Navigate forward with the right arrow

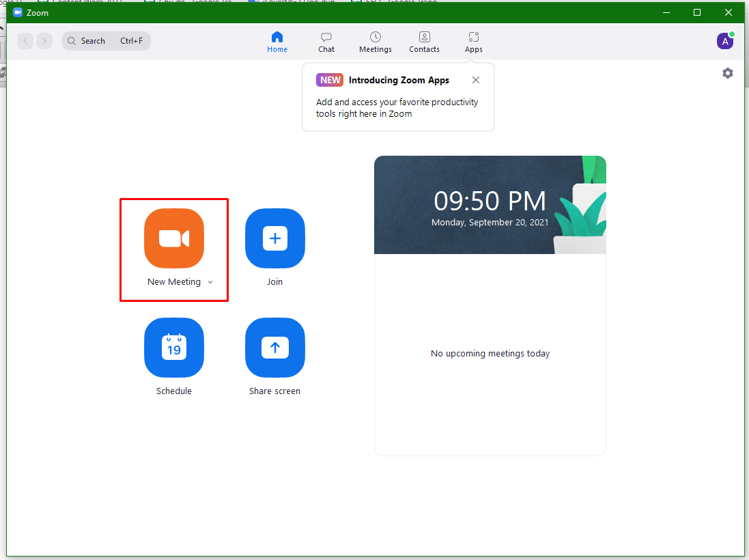[x=44, y=41]
